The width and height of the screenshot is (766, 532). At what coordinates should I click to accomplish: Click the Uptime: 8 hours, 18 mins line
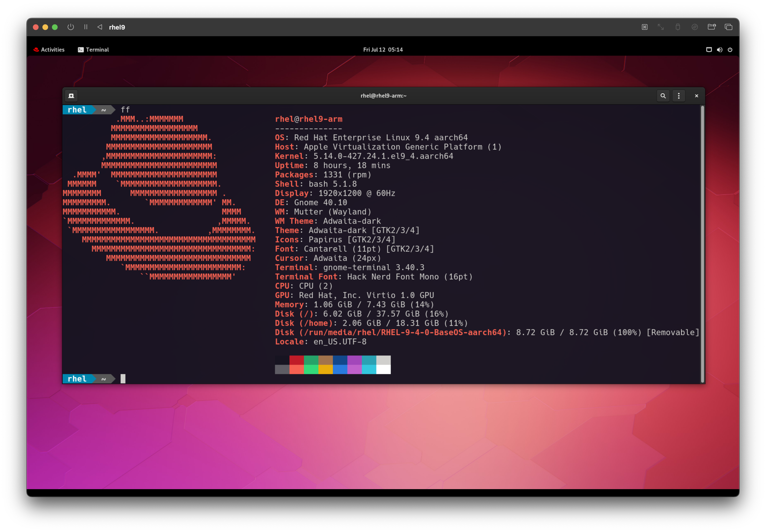click(333, 166)
